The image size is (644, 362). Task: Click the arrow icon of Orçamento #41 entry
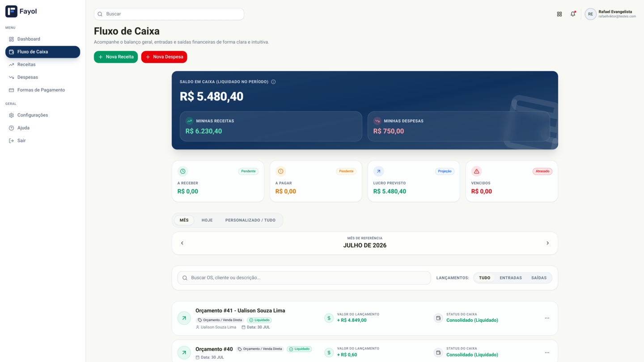[x=184, y=318]
